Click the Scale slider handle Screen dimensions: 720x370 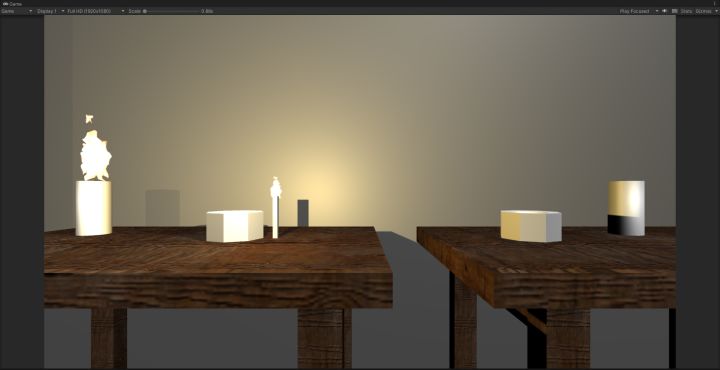pos(145,11)
